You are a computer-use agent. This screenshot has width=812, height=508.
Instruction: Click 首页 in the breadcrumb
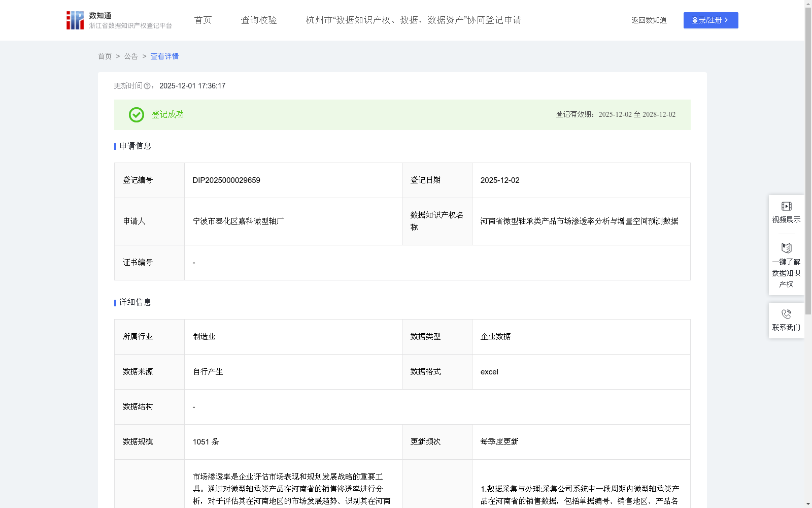coord(105,56)
